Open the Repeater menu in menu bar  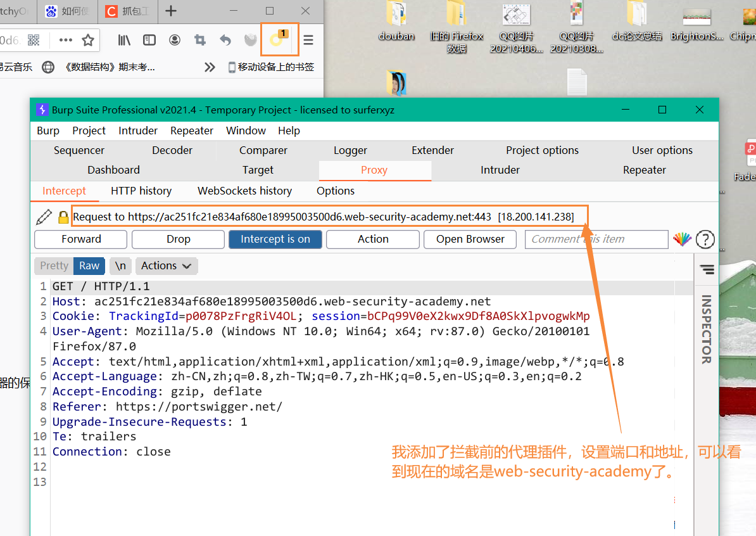(x=191, y=131)
